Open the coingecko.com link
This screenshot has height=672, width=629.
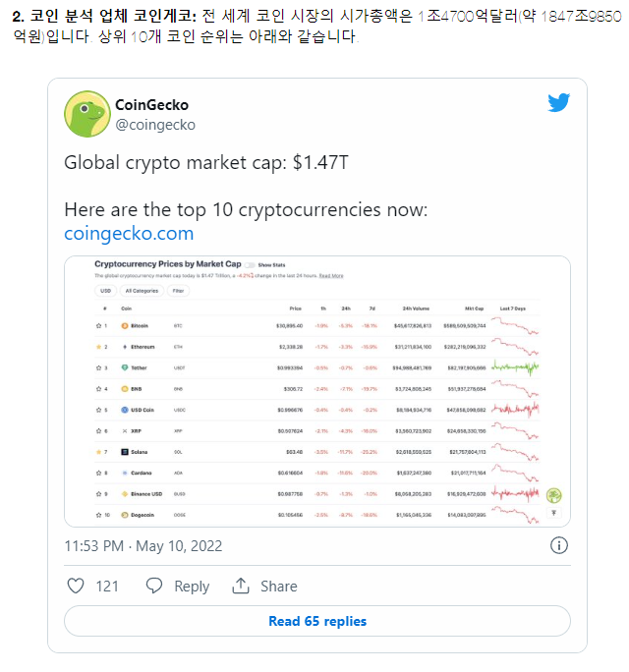(x=129, y=234)
